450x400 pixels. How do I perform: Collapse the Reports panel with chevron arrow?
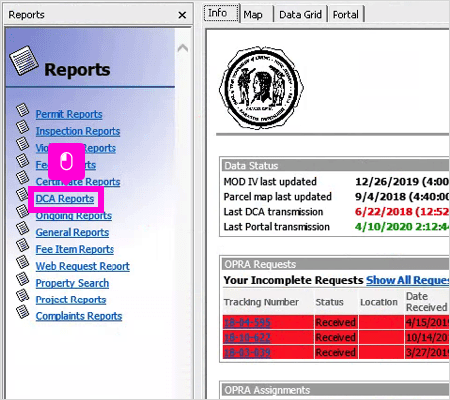click(182, 48)
